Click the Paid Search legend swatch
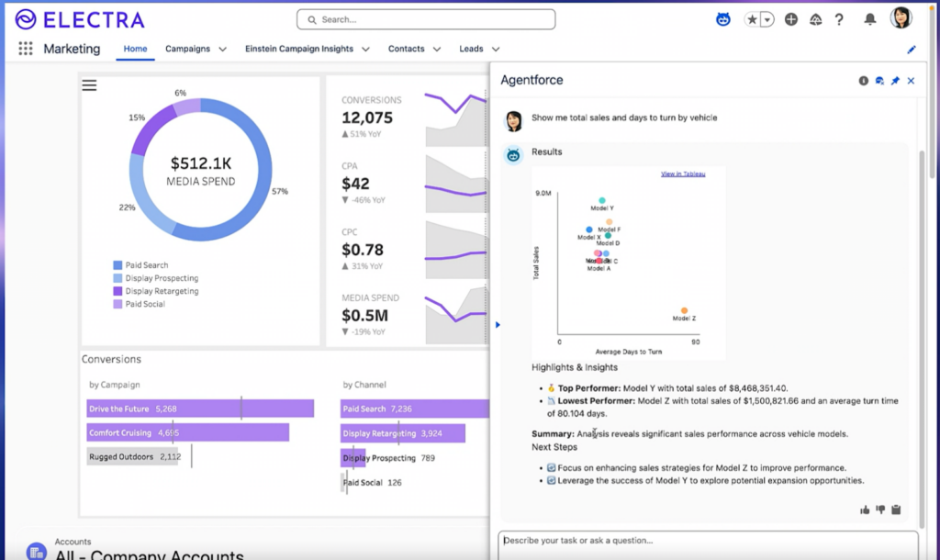 coord(117,265)
